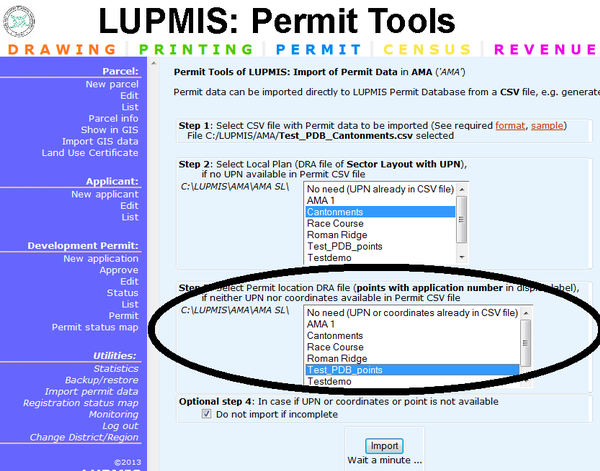
Task: Open Statistics utility link
Action: pyautogui.click(x=116, y=369)
